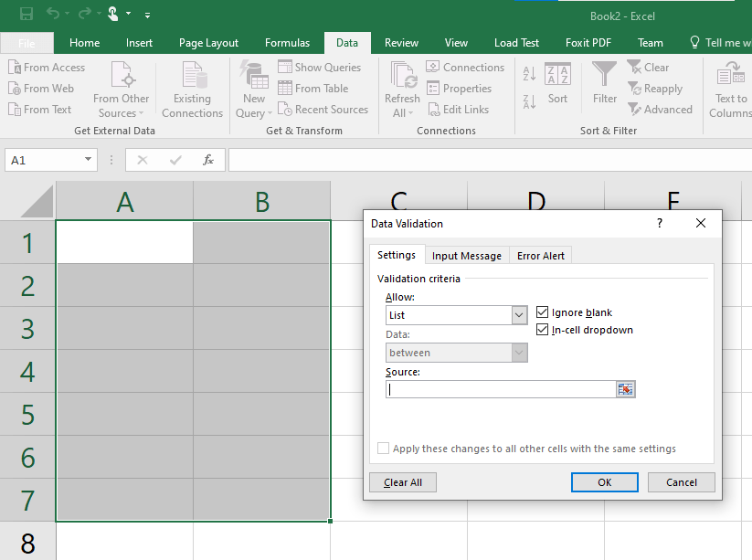Sort A to Z ascending icon

pyautogui.click(x=529, y=73)
